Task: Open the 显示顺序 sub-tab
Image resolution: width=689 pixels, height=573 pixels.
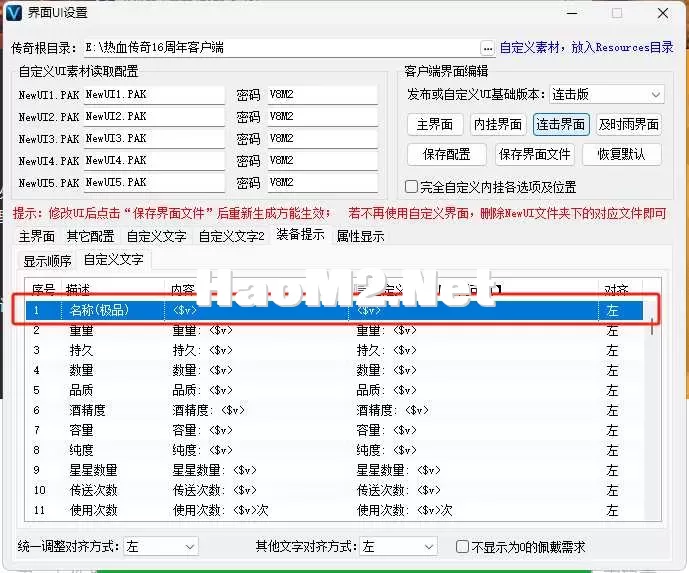Action: click(47, 261)
